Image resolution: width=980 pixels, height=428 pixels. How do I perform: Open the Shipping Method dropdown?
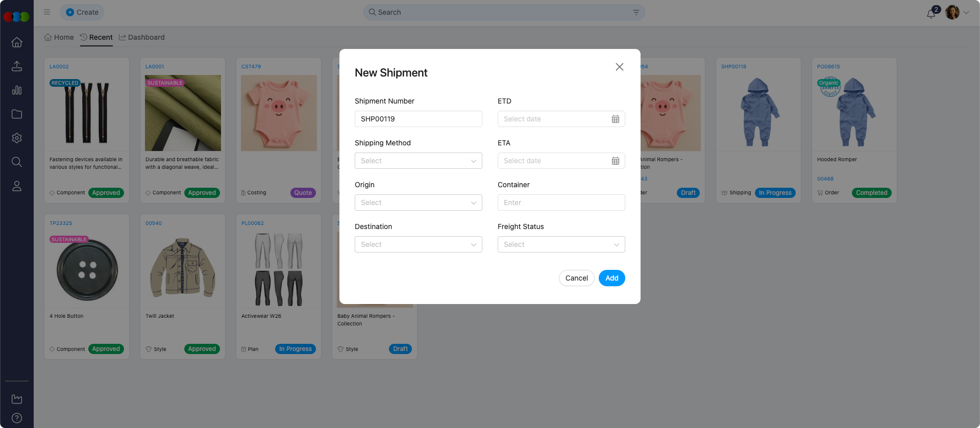418,161
